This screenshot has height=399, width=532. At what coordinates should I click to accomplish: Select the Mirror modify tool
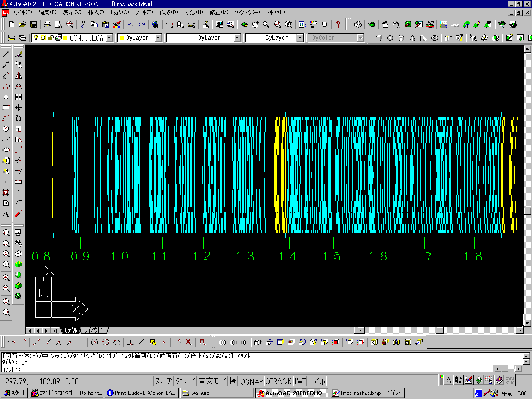click(x=18, y=76)
